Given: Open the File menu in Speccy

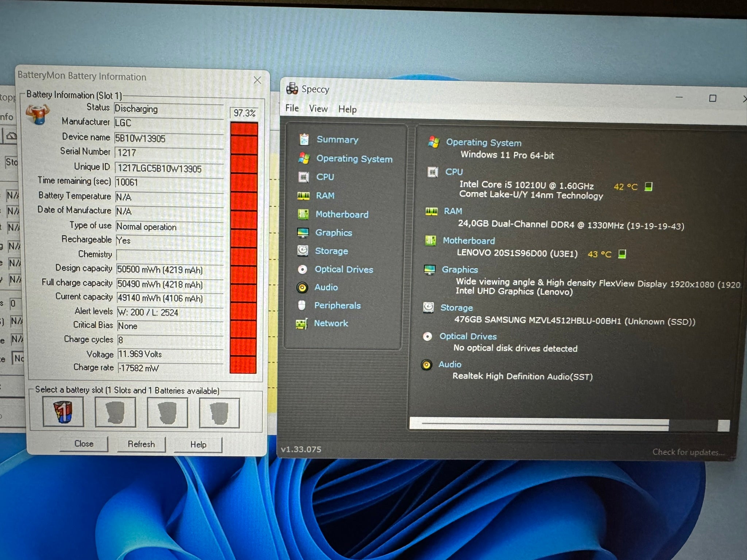Looking at the screenshot, I should 292,108.
